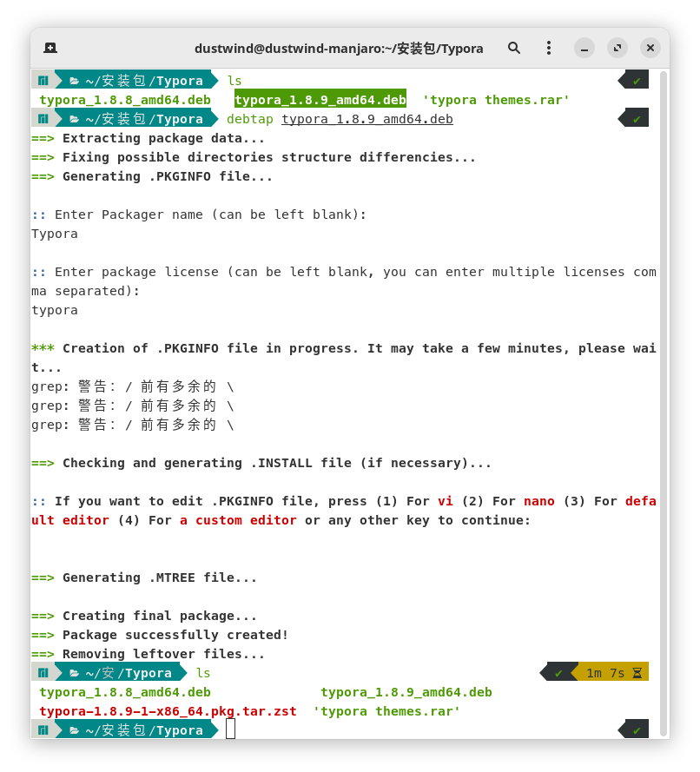Click the underlined deb argument after debtap
The width and height of the screenshot is (700, 772).
(367, 119)
